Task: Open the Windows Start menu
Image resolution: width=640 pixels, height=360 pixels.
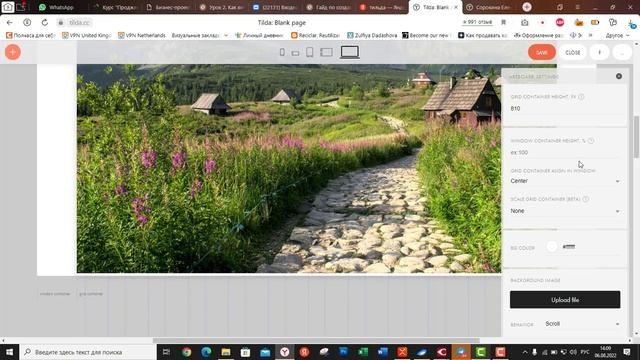Action: 9,352
